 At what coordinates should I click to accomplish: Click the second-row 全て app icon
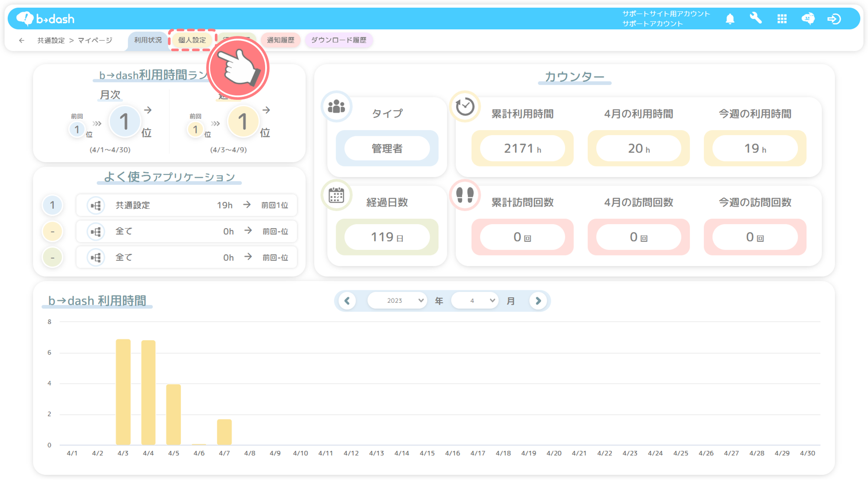96,232
